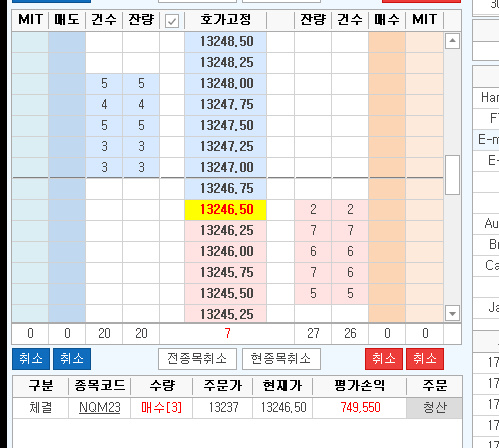The height and width of the screenshot is (448, 499).
Task: Click the 호가고정 column header
Action: tap(226, 20)
